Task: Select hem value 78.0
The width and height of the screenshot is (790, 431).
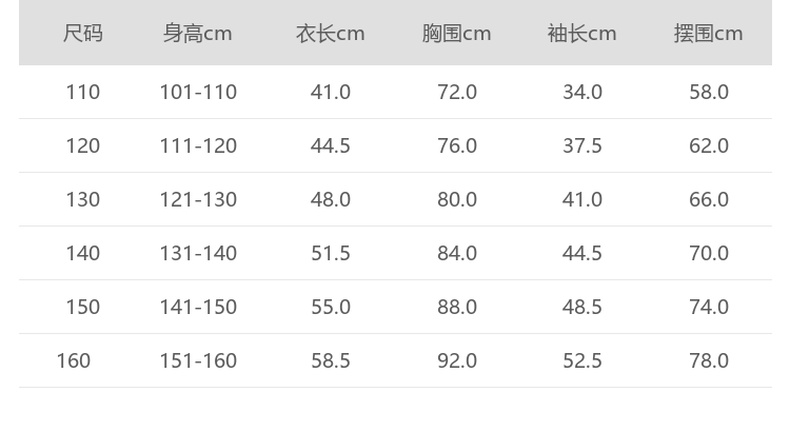Action: [708, 361]
